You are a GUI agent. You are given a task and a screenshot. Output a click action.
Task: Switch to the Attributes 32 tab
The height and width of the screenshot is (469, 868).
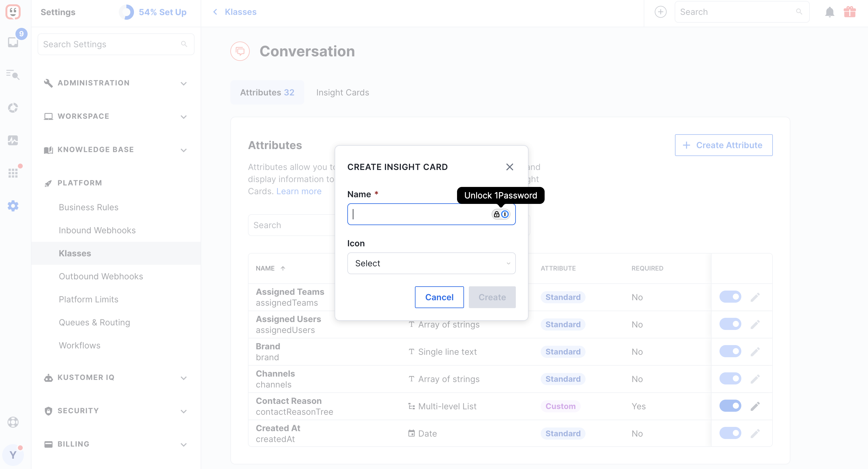click(267, 92)
